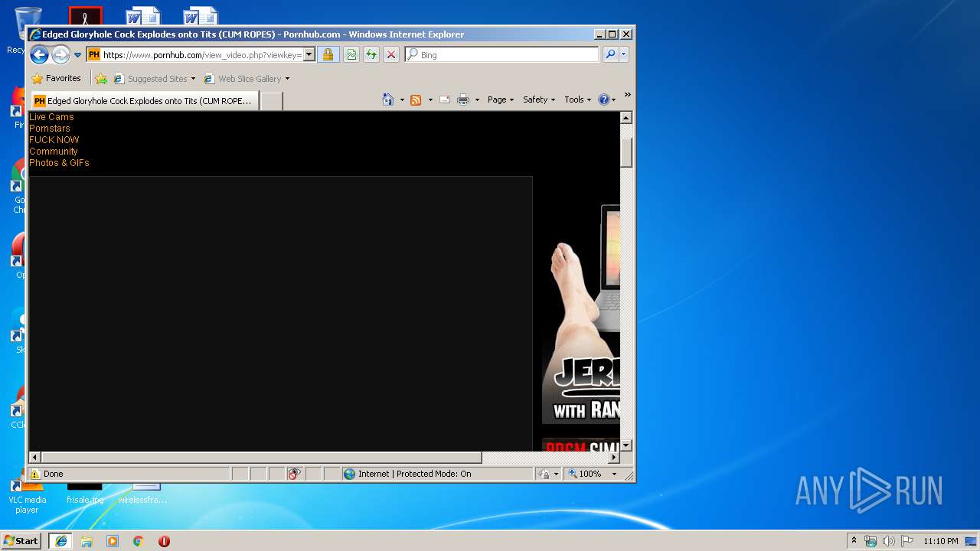Click the orange RSS Feeds icon
980x551 pixels.
(x=416, y=99)
